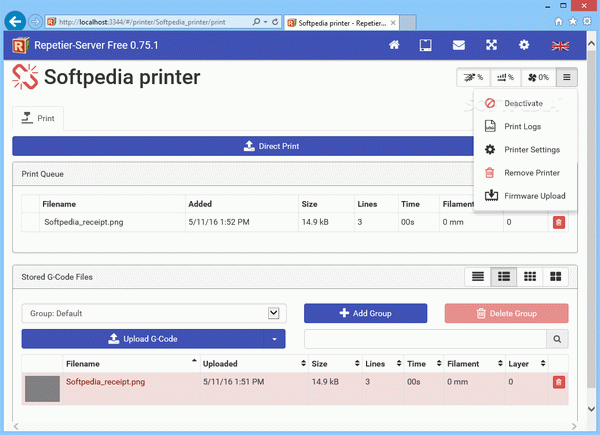Switch to small grid view
This screenshot has width=600, height=435.
(530, 276)
